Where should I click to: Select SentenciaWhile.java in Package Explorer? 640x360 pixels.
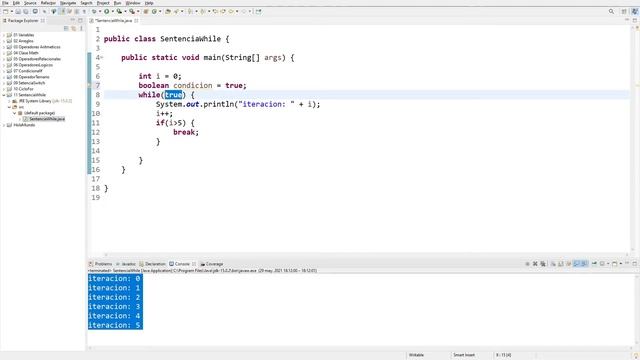tap(47, 119)
